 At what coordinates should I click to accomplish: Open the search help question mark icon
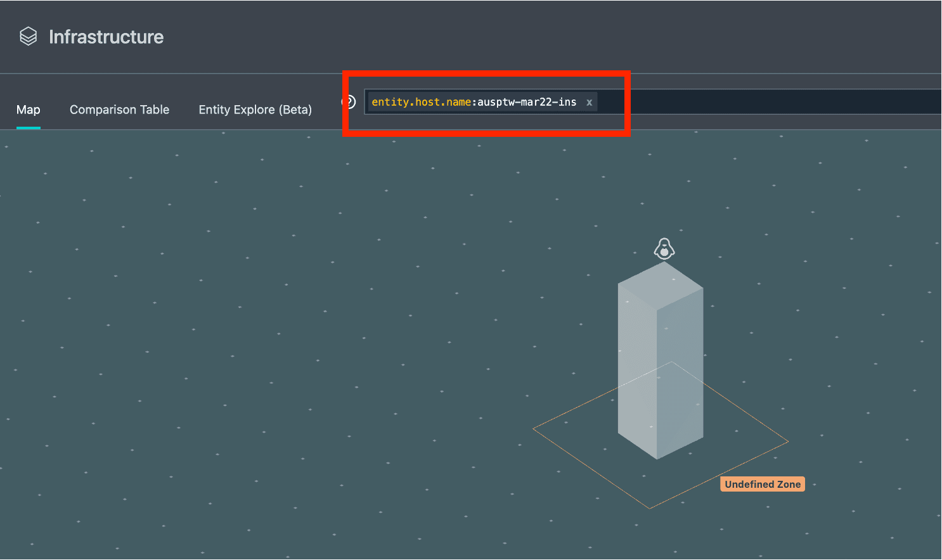(349, 102)
